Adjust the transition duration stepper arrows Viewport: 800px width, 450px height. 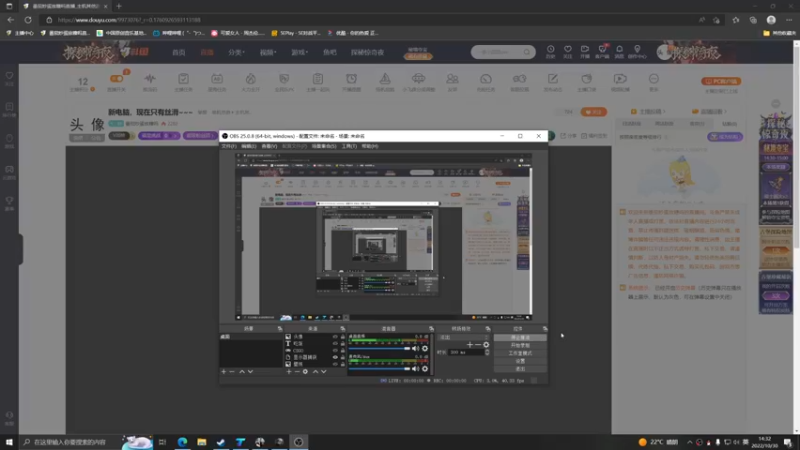[x=487, y=352]
